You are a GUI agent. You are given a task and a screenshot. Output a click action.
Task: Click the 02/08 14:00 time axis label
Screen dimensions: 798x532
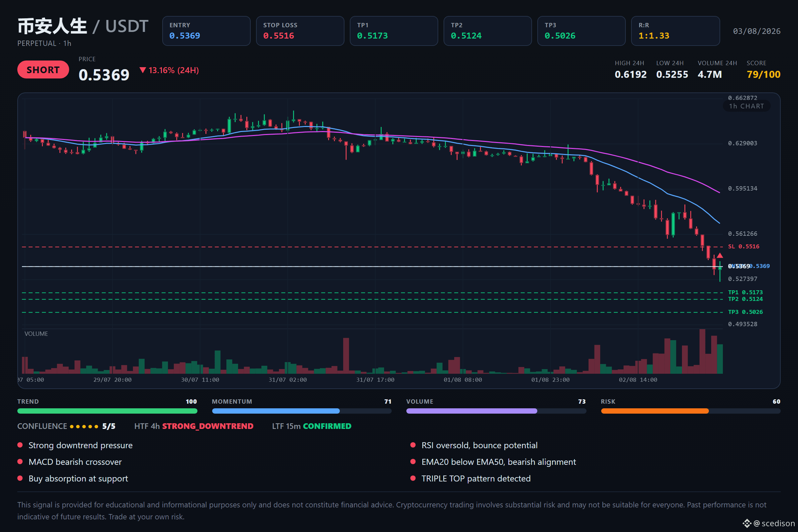(x=637, y=380)
